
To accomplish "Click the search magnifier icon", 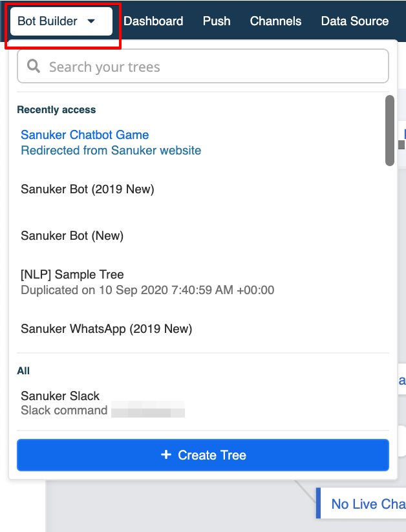I will (x=33, y=66).
